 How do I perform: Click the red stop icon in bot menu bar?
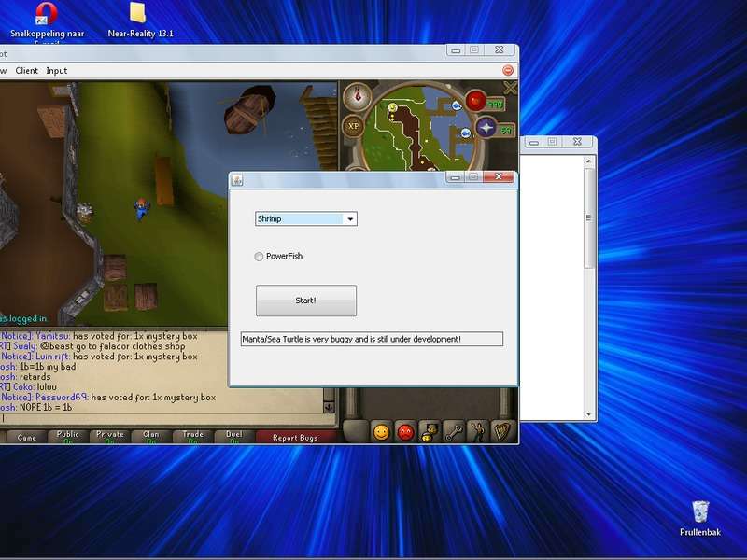click(x=508, y=71)
